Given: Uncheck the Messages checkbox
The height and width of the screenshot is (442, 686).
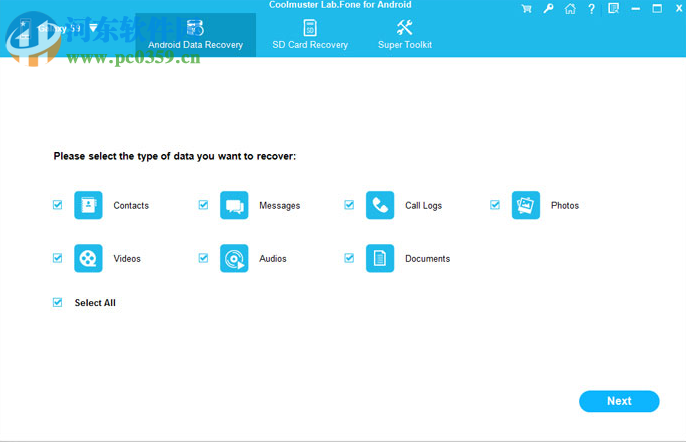Looking at the screenshot, I should (x=203, y=205).
